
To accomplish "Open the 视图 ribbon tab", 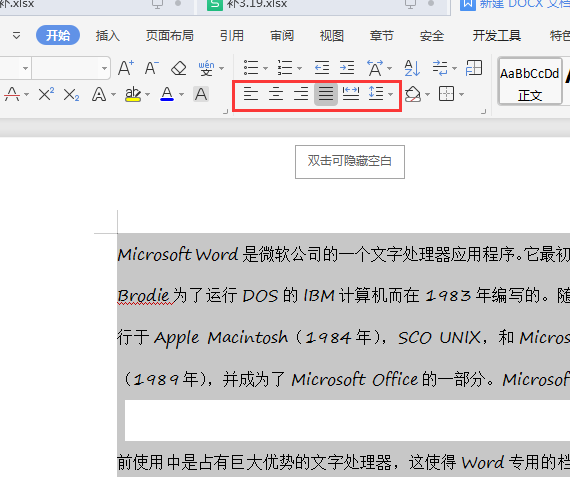I will click(x=332, y=36).
